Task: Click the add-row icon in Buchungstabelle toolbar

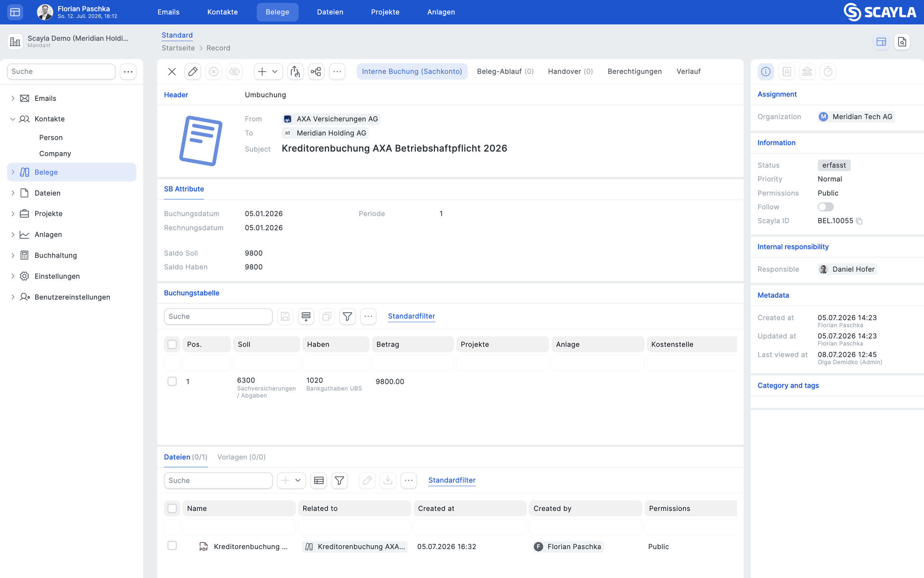Action: click(x=306, y=316)
